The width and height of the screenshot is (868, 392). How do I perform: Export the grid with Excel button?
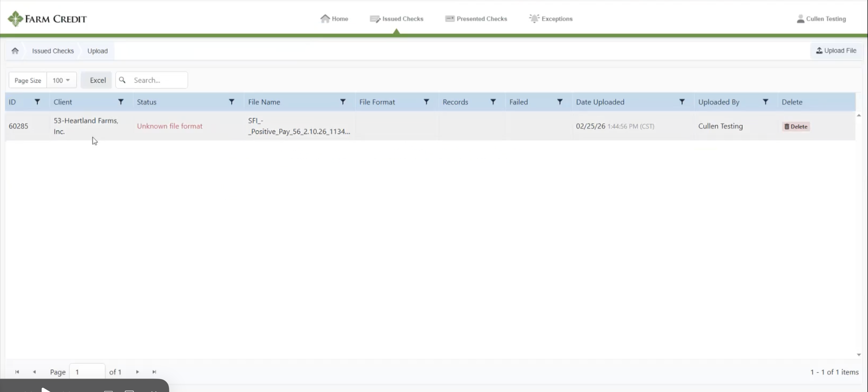point(97,80)
